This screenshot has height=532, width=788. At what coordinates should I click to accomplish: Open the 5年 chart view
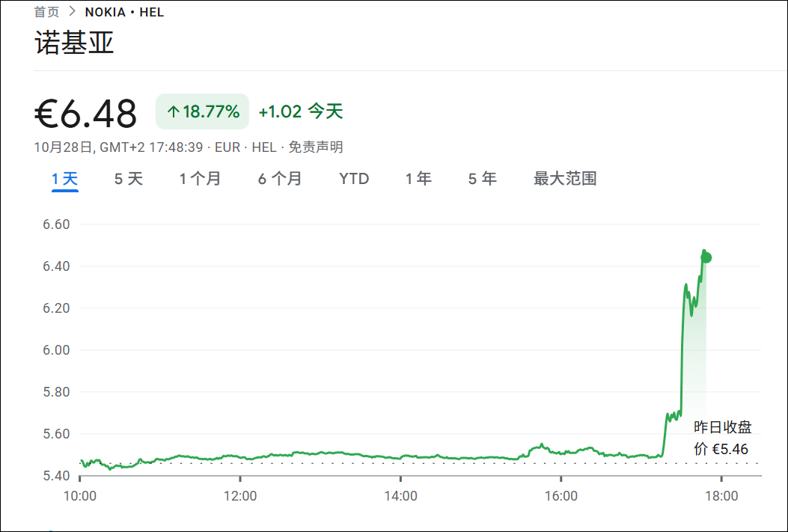click(482, 179)
